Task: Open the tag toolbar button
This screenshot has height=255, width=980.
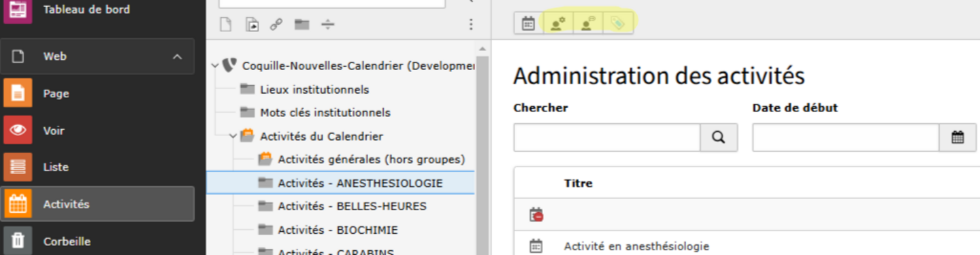Action: (618, 24)
